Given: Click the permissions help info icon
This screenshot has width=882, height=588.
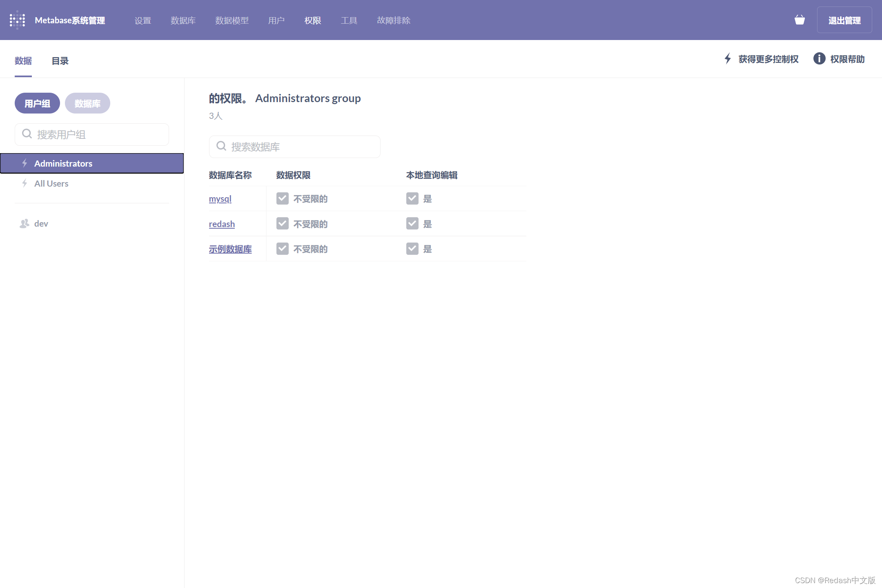Looking at the screenshot, I should coord(819,59).
